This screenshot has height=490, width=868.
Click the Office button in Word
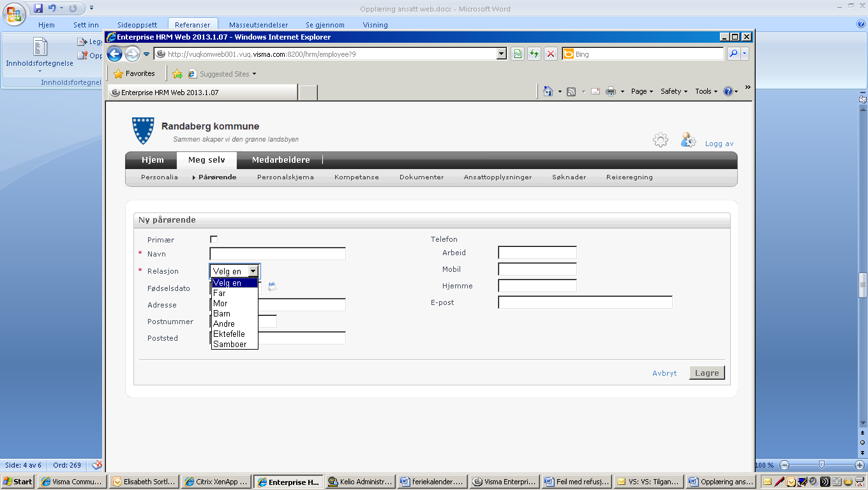click(x=14, y=12)
